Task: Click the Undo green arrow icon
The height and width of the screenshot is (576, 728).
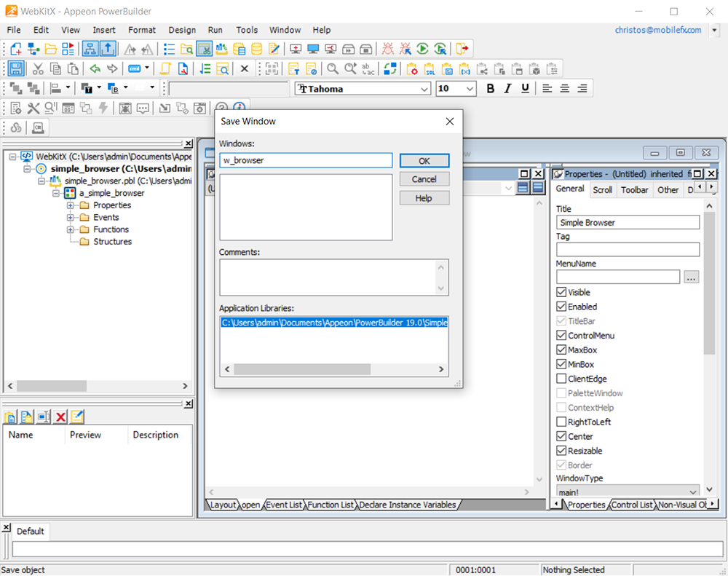Action: 95,69
